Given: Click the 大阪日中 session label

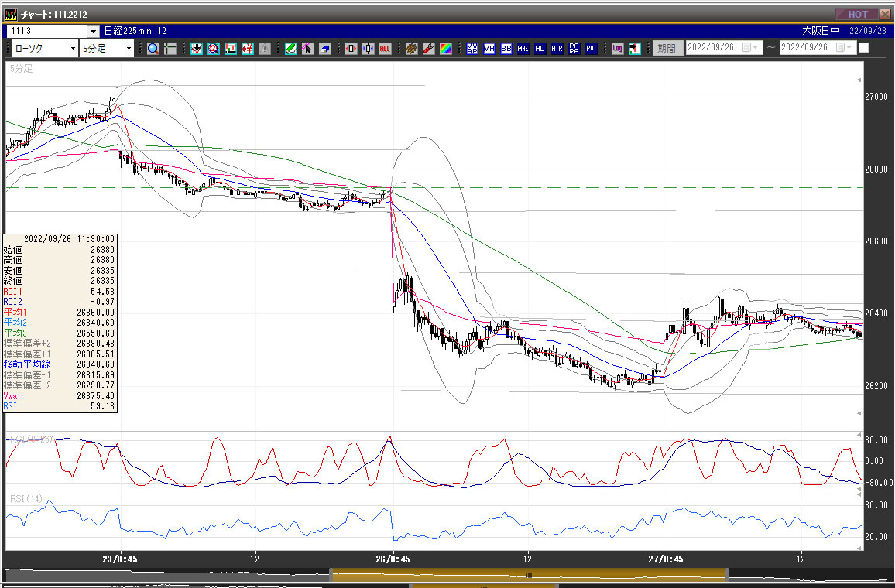Looking at the screenshot, I should tap(821, 31).
